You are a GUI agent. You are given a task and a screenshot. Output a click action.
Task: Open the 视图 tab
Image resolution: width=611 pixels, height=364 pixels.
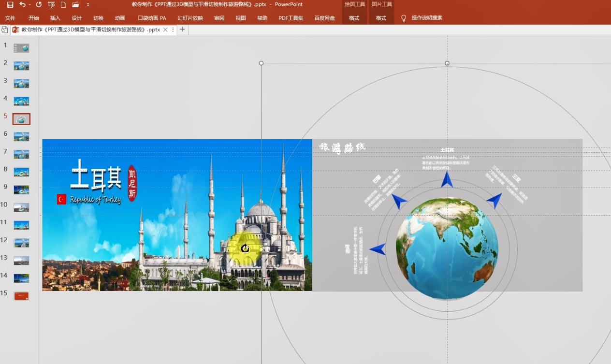tap(241, 18)
